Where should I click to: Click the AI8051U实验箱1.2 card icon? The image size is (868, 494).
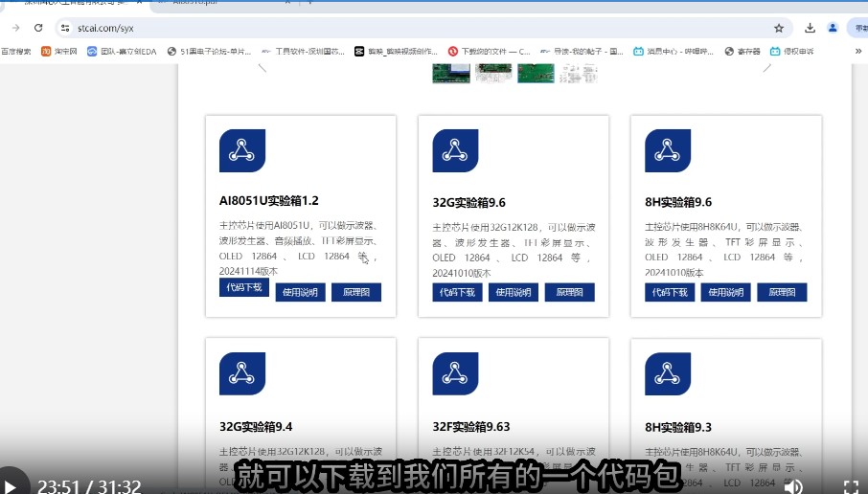point(242,150)
